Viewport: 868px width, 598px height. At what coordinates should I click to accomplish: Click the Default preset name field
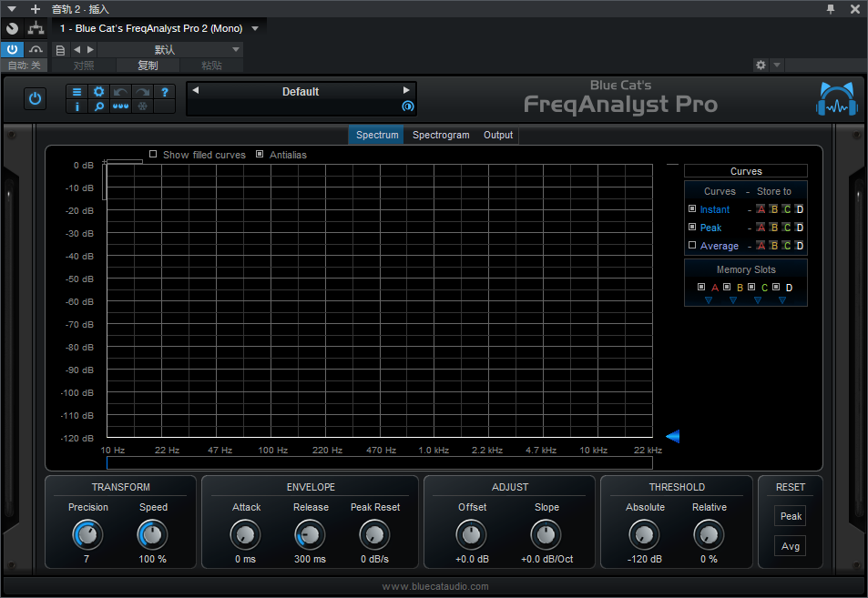[301, 92]
